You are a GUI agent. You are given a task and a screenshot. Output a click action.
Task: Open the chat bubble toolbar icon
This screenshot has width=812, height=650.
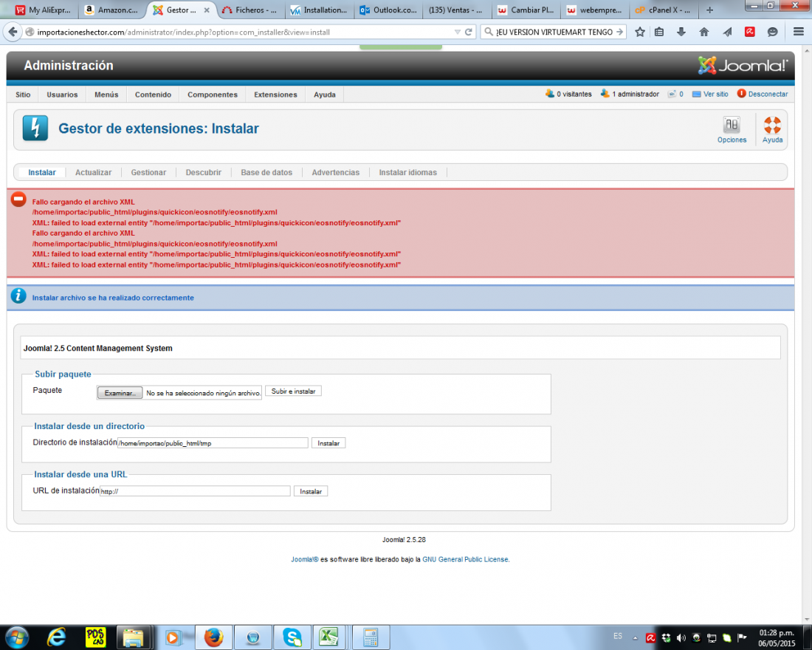tap(772, 32)
